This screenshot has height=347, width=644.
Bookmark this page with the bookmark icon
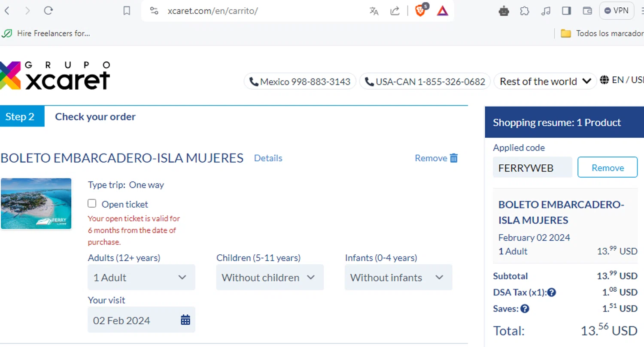tap(127, 11)
